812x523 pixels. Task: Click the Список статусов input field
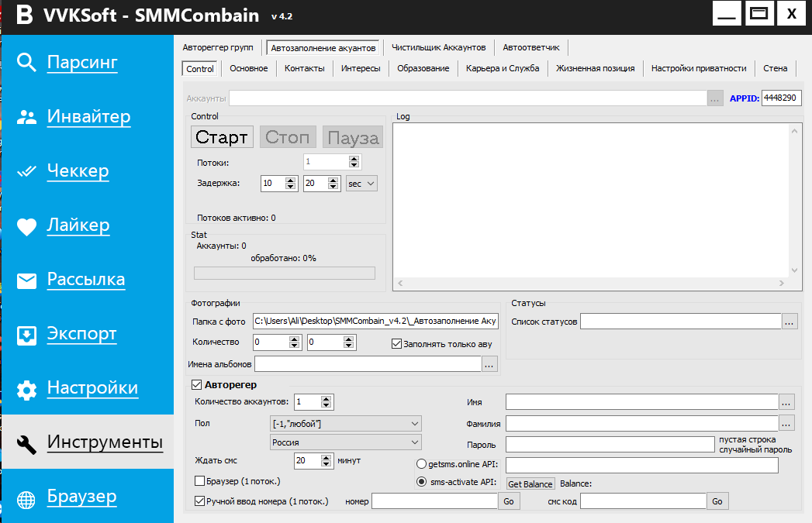pyautogui.click(x=680, y=322)
